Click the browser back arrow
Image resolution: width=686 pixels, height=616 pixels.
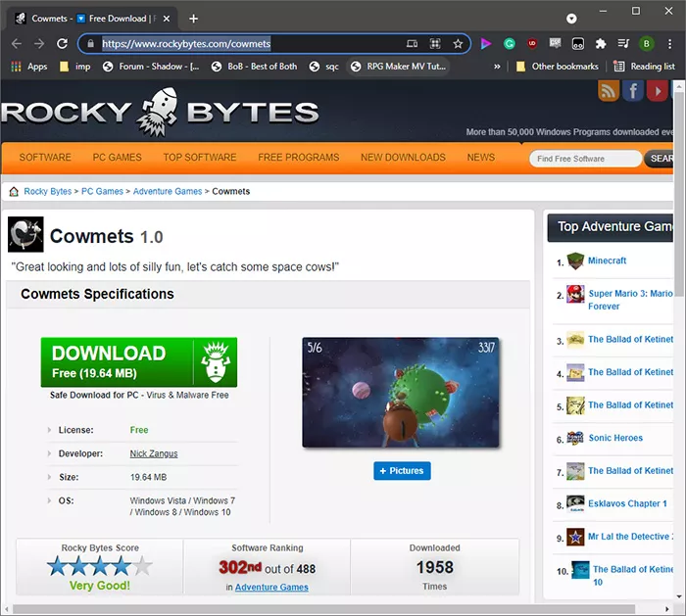click(17, 44)
